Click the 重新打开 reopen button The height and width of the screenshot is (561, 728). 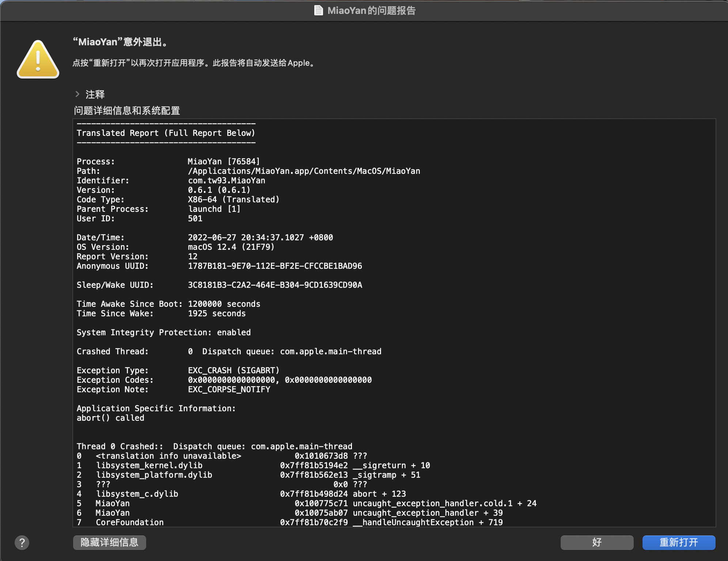pos(679,542)
